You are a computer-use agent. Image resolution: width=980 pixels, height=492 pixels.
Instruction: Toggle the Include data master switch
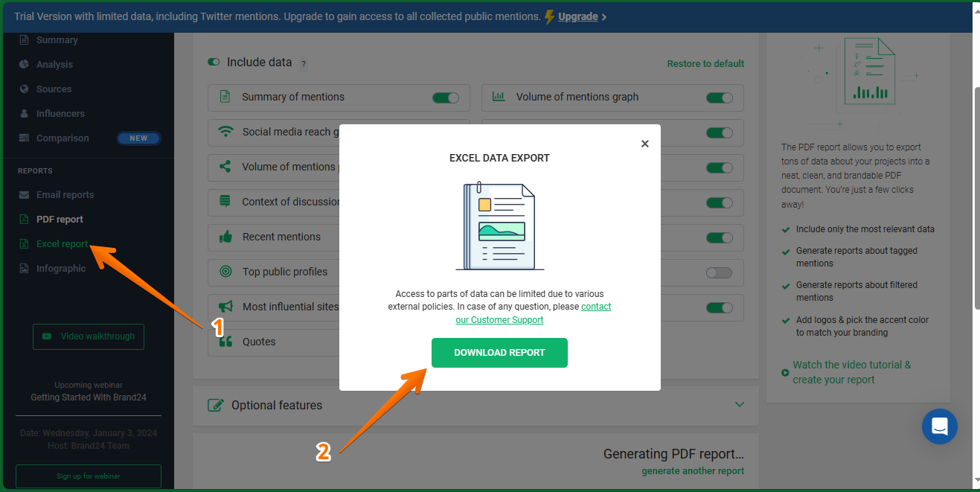click(x=214, y=63)
